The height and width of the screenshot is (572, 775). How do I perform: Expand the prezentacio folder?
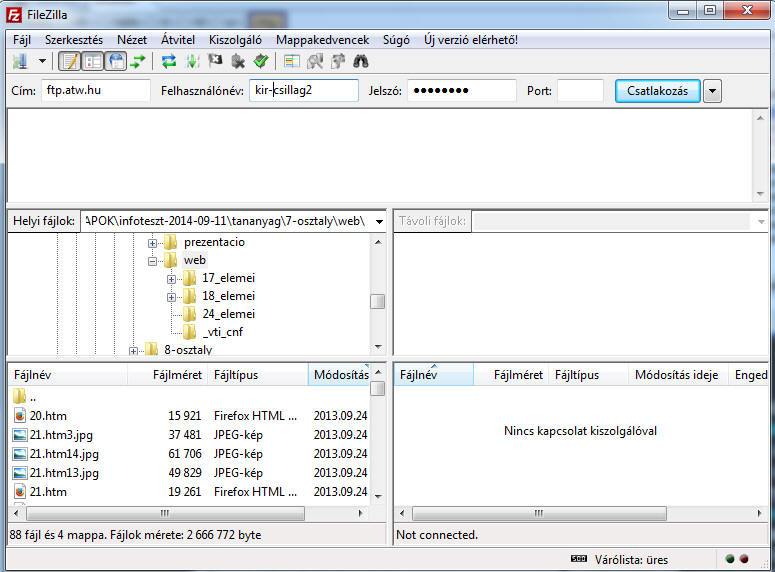point(153,243)
